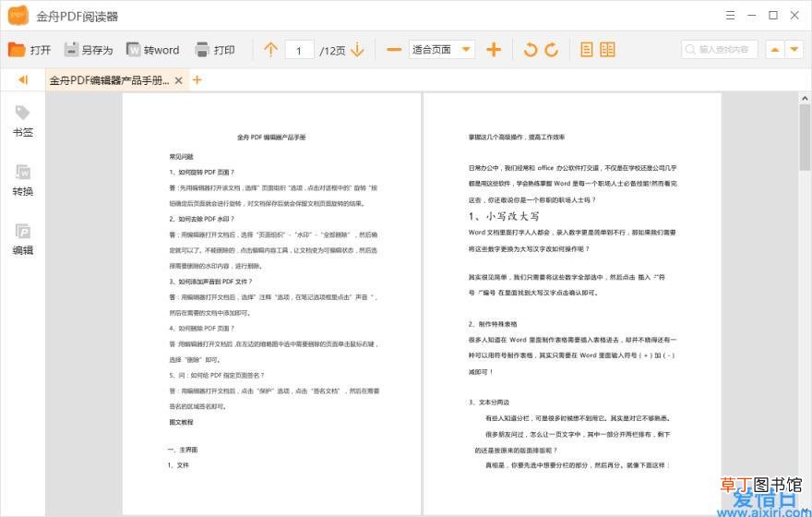Open the hamburger menu in title bar
The image size is (812, 517).
pos(730,16)
